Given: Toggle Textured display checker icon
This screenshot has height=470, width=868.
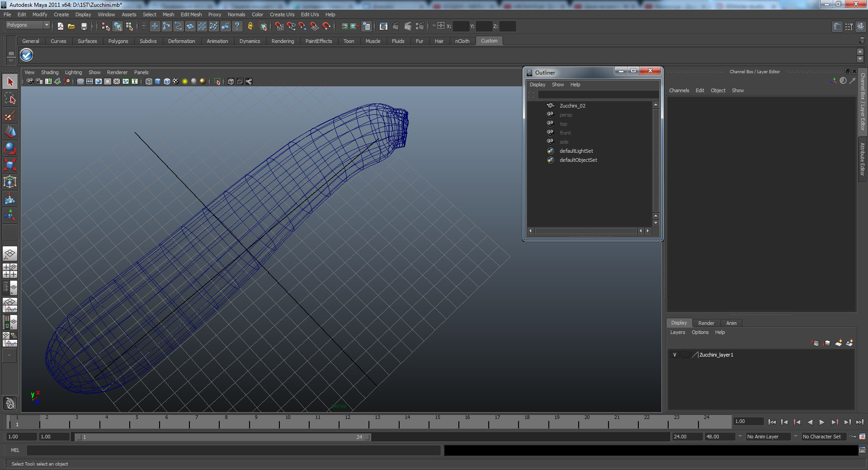Looking at the screenshot, I should click(176, 81).
